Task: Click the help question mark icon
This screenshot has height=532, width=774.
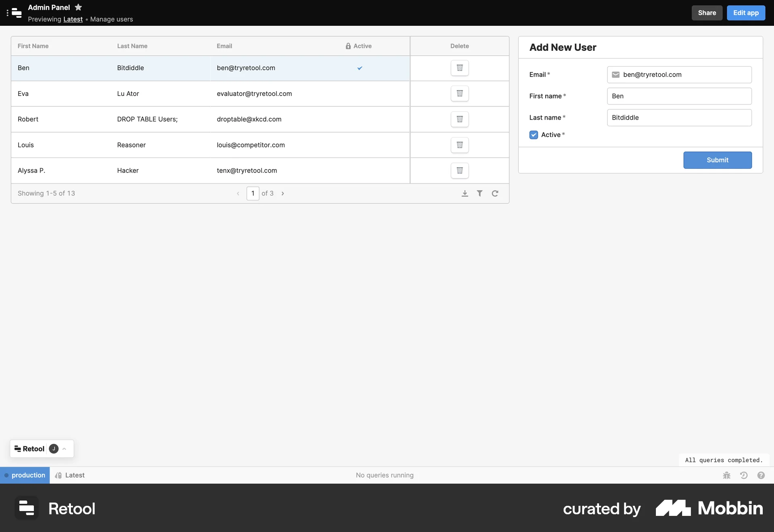Action: (x=761, y=475)
